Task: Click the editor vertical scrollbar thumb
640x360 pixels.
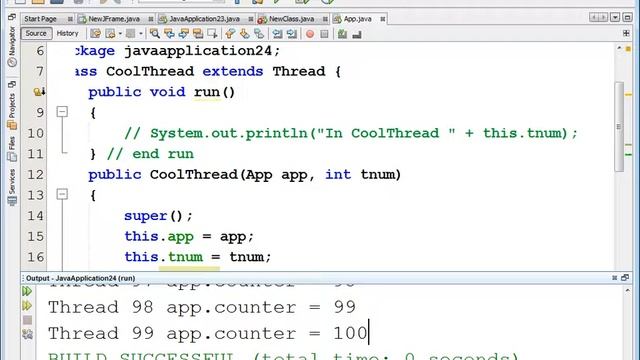Action: click(619, 127)
